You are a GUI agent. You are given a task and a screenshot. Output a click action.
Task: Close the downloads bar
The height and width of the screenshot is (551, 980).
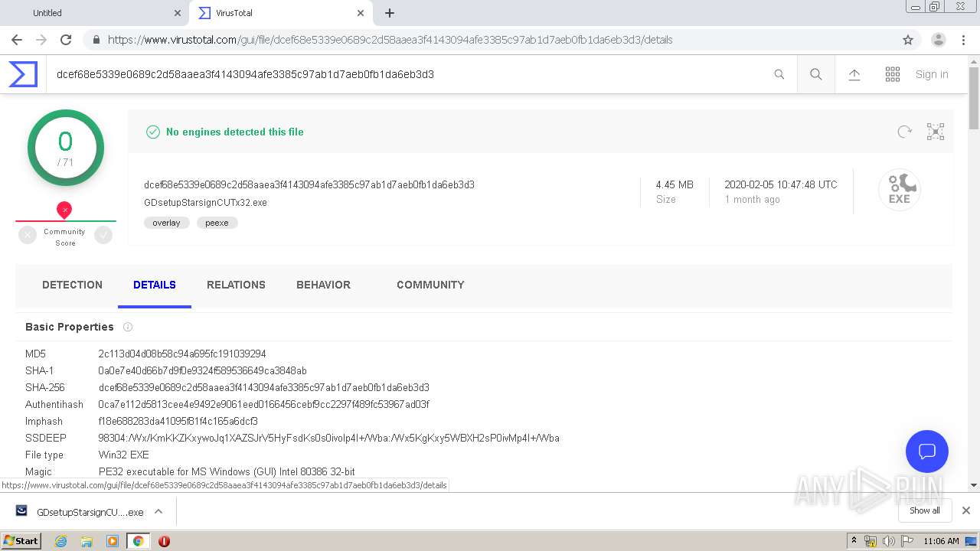point(966,510)
